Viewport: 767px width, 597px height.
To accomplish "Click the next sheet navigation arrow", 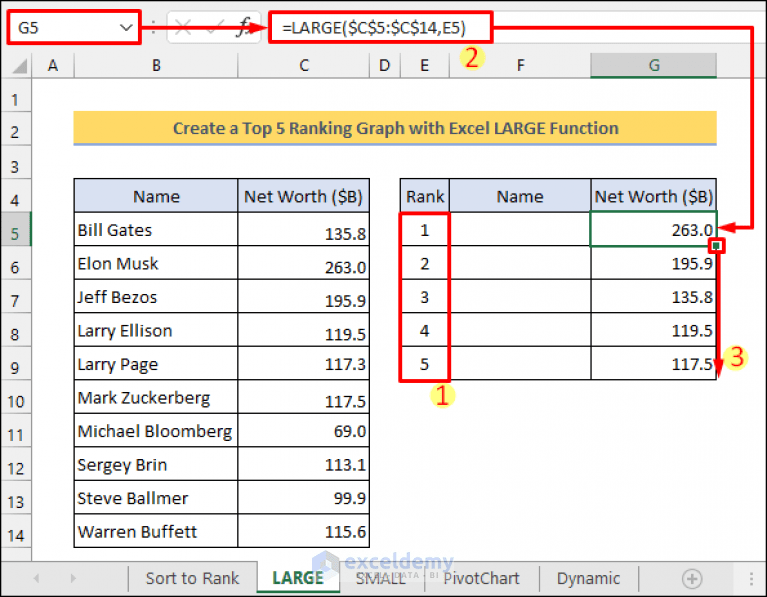I will coord(73,578).
